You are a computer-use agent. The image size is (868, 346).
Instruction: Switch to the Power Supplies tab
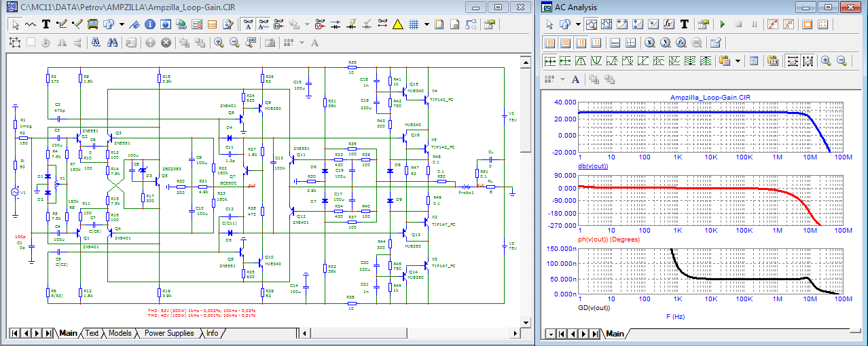169,333
